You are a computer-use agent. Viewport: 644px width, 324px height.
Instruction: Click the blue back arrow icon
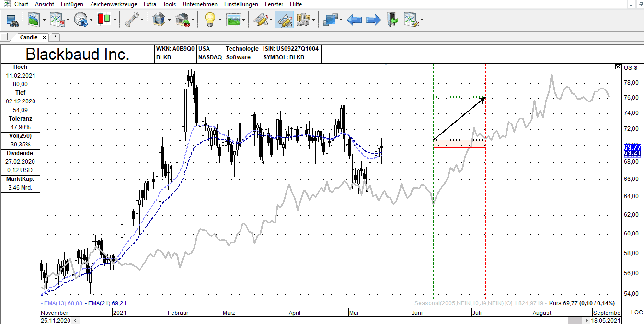tap(354, 20)
